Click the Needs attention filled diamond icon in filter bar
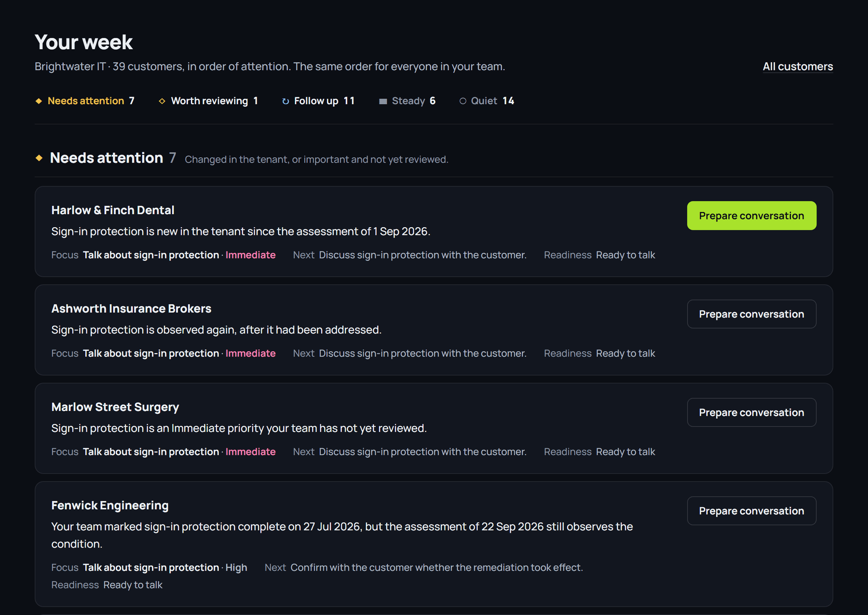 [39, 101]
